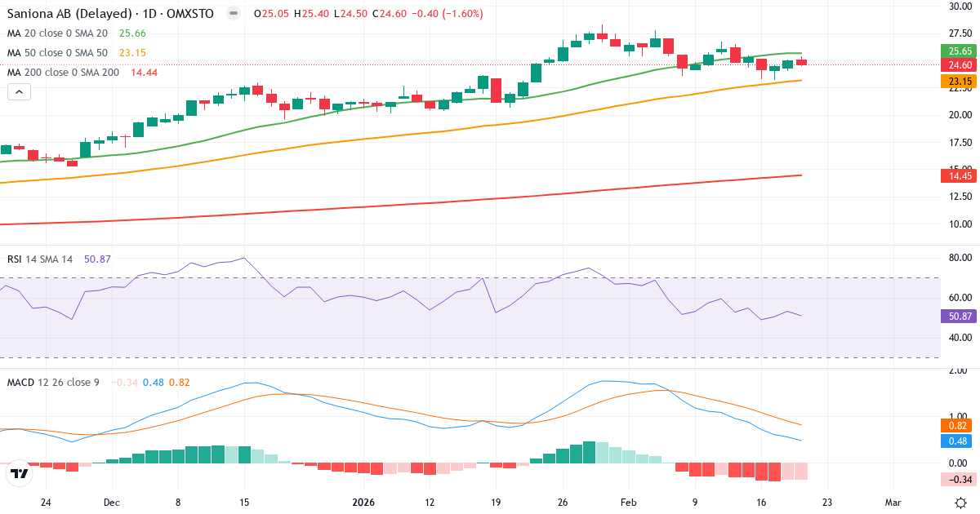980x514 pixels.
Task: Click the TradingView logo watermark
Action: click(x=20, y=472)
